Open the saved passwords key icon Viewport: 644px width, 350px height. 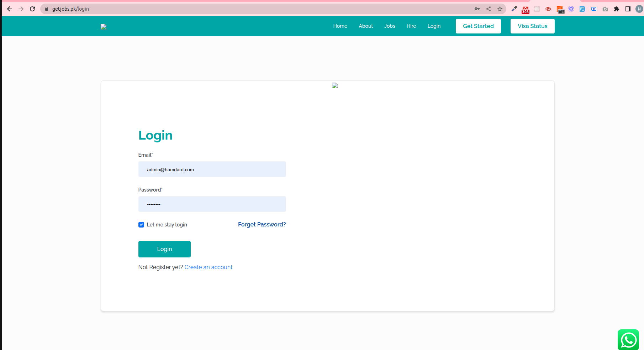coord(477,9)
